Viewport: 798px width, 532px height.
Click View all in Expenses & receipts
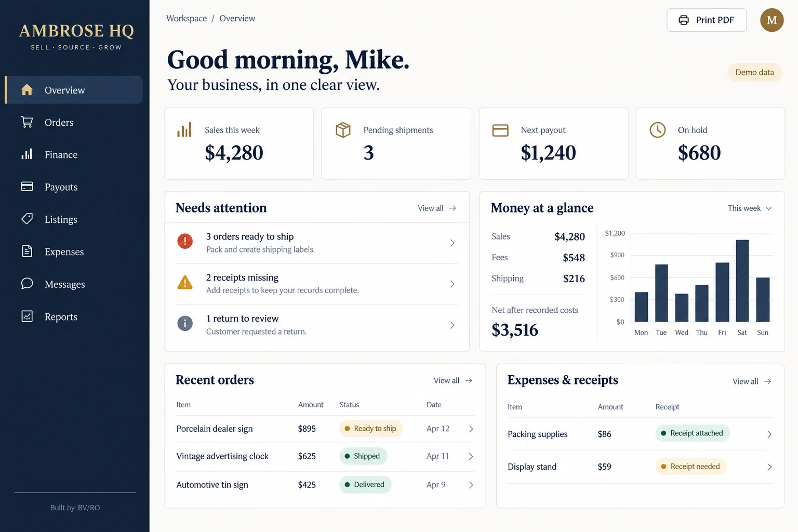[x=752, y=381]
